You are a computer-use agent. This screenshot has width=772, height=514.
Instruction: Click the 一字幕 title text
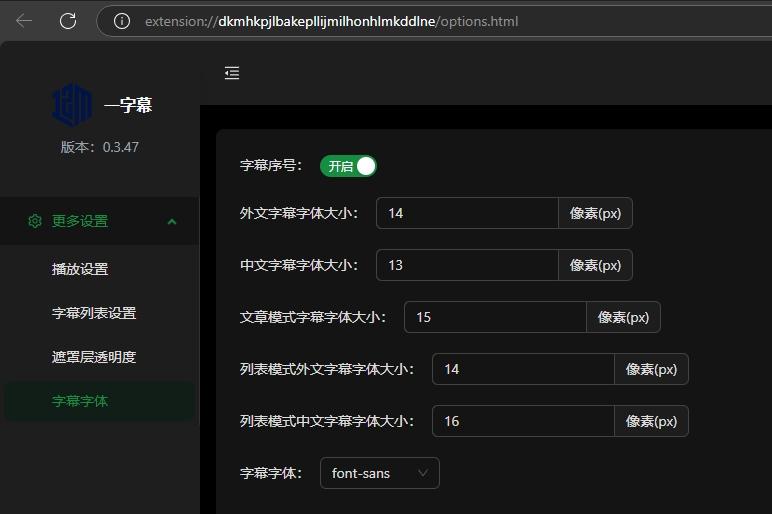coord(128,105)
